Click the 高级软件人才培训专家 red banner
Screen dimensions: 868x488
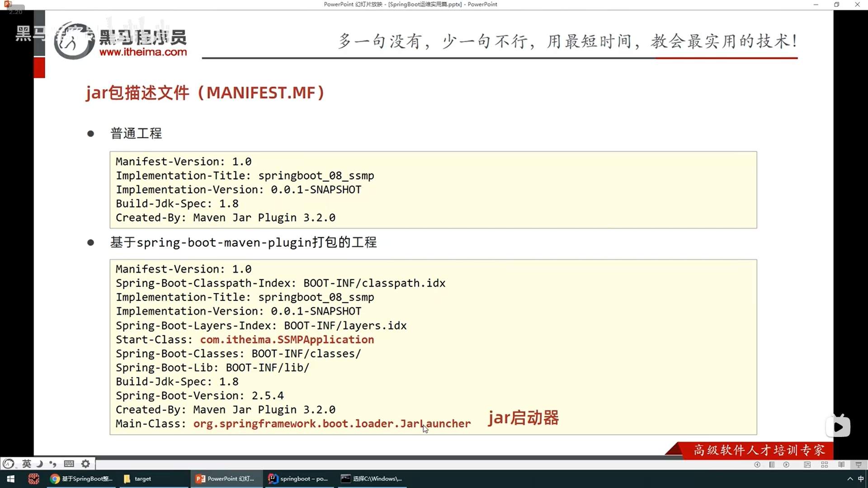pos(759,450)
